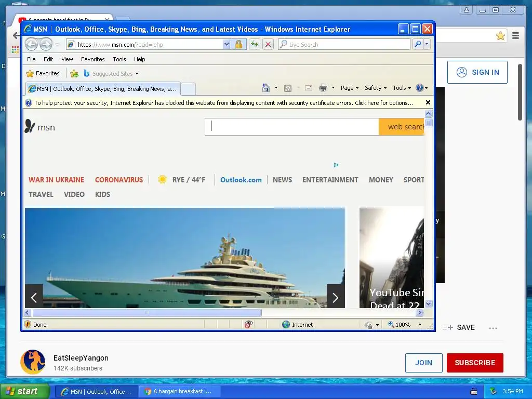Click the RSS feeds icon
532x399 pixels.
point(288,88)
